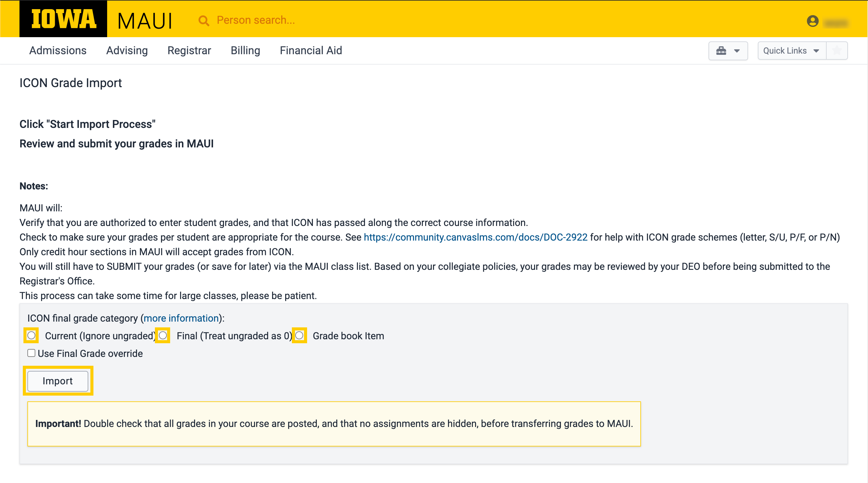Open the Financial Aid menu
868x483 pixels.
pyautogui.click(x=311, y=50)
